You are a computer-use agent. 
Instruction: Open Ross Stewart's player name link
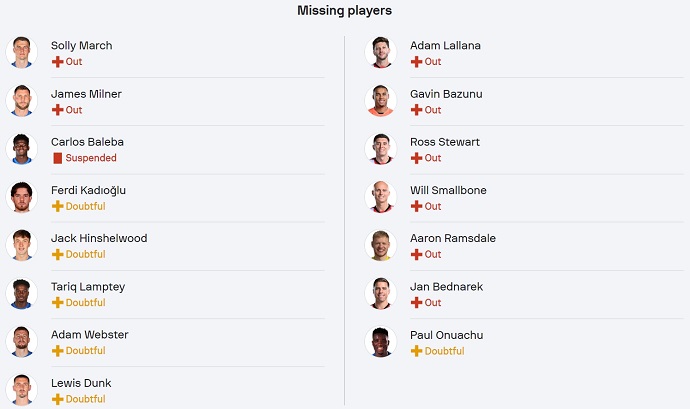tap(445, 142)
